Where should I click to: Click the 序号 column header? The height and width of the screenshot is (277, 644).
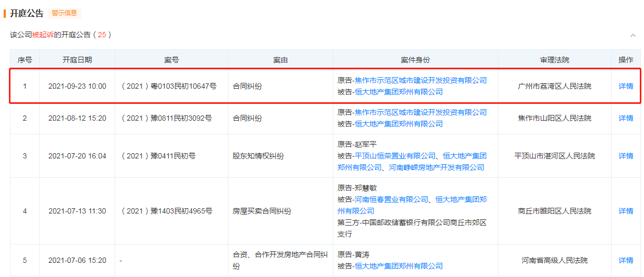25,60
